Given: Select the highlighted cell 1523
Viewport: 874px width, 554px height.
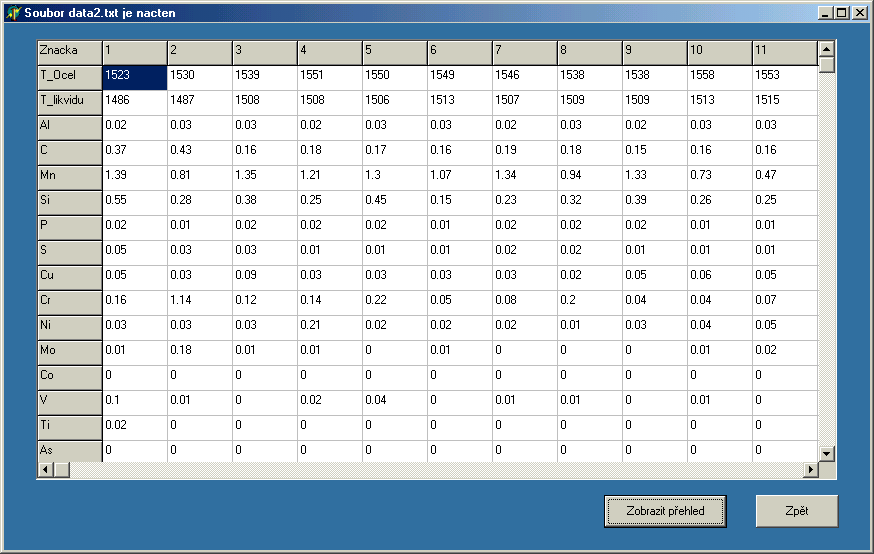Looking at the screenshot, I should [x=135, y=78].
